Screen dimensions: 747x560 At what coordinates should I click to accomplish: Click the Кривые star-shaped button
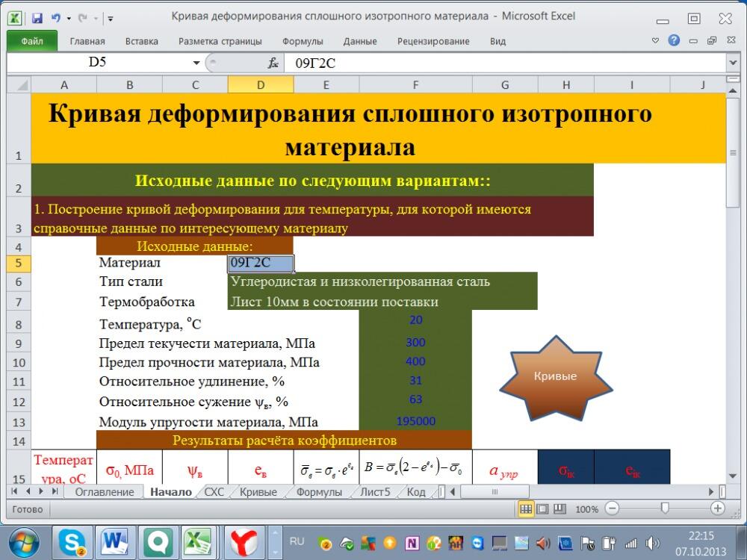555,377
